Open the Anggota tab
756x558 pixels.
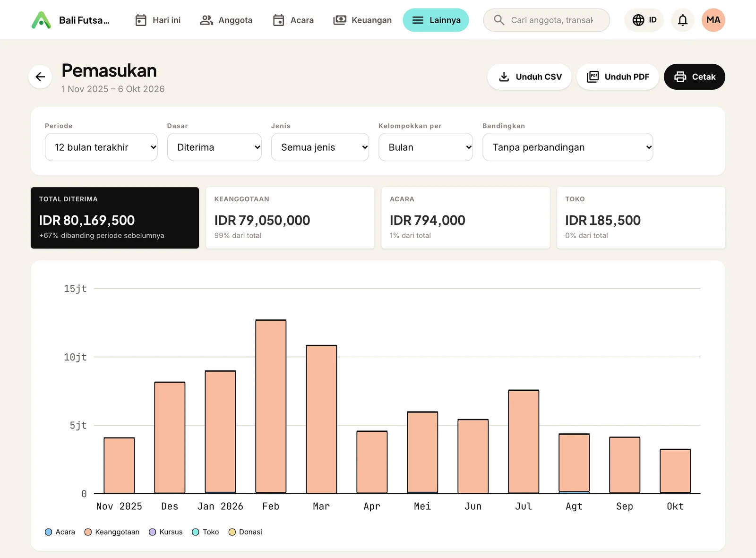(226, 20)
